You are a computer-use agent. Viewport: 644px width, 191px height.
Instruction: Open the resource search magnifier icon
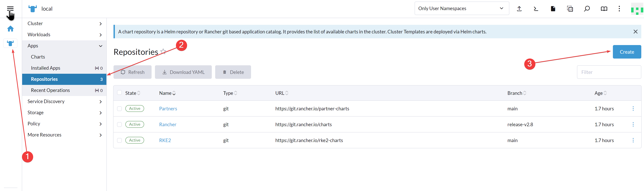coord(587,9)
